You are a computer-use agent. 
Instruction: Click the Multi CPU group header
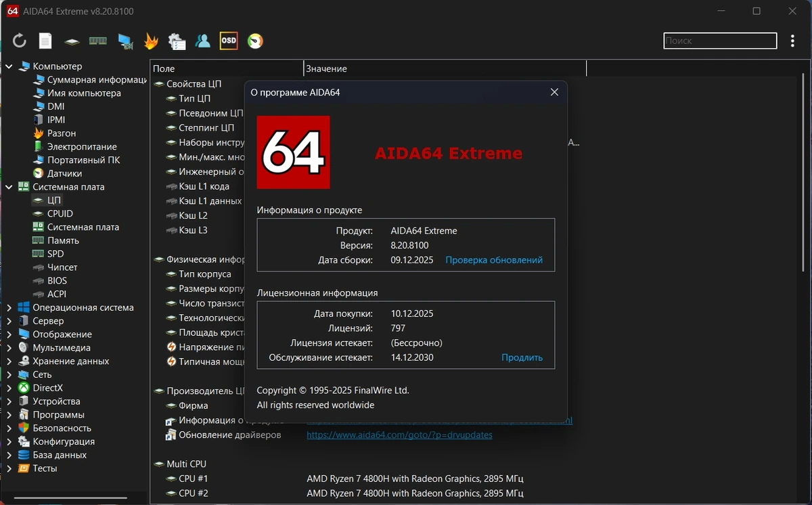click(186, 464)
